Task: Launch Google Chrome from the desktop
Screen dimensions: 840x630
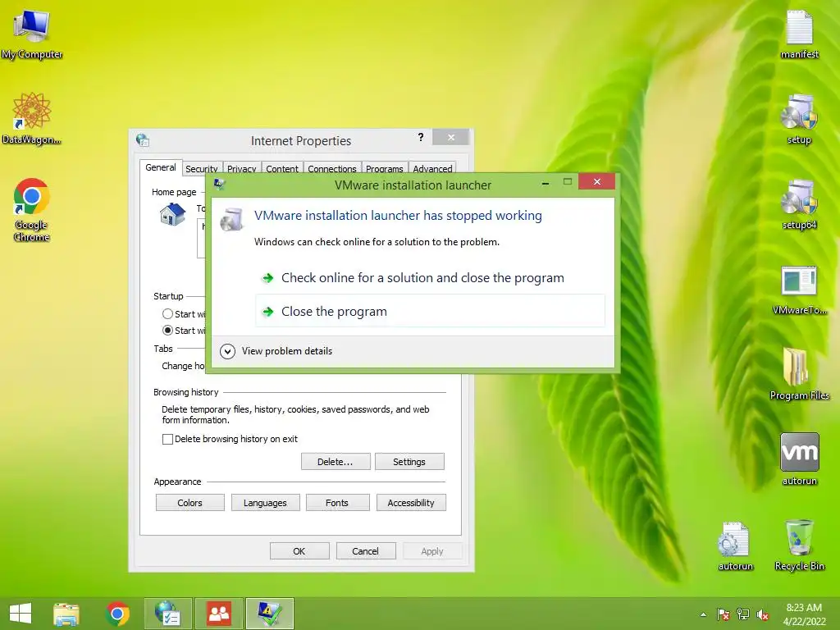Action: pos(32,210)
